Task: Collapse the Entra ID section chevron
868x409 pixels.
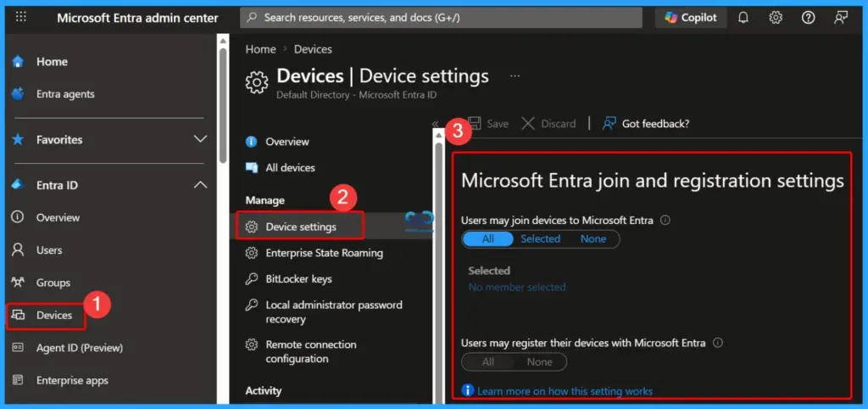Action: click(x=200, y=185)
